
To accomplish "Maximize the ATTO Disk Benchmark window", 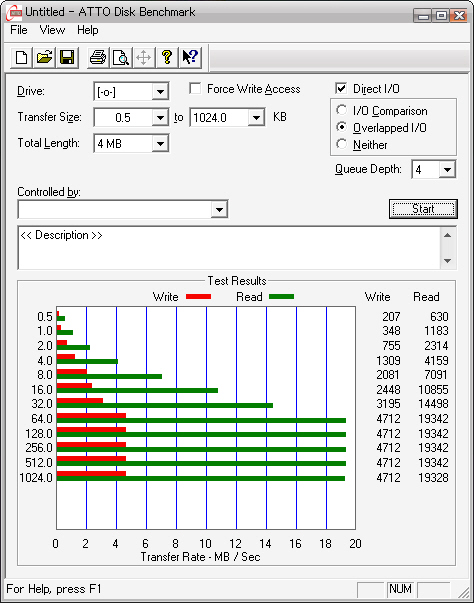I will coord(442,15).
